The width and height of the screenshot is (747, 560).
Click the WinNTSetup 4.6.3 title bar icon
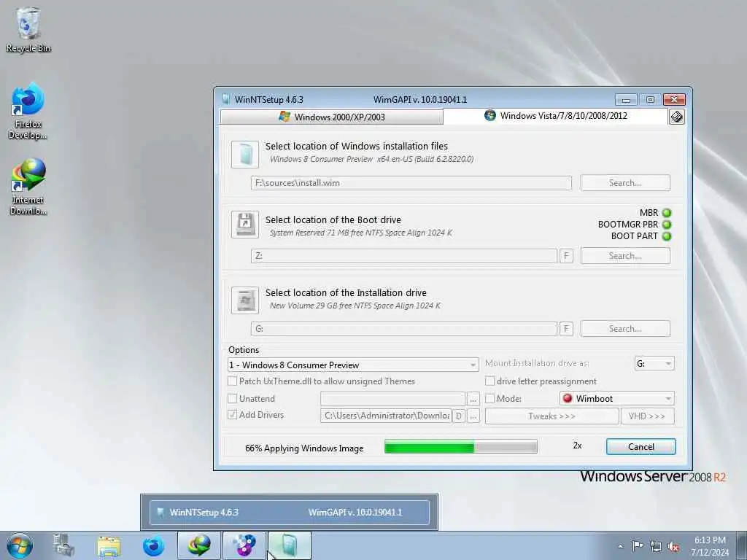226,99
